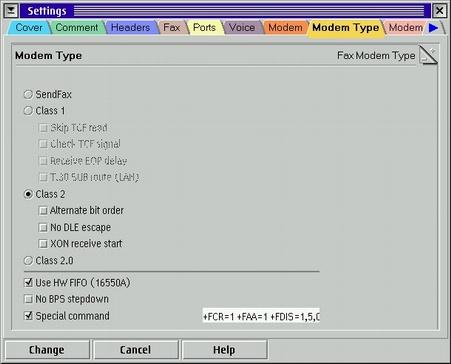Select the SendFax radio button
Viewport: 451px width, 364px height.
28,94
